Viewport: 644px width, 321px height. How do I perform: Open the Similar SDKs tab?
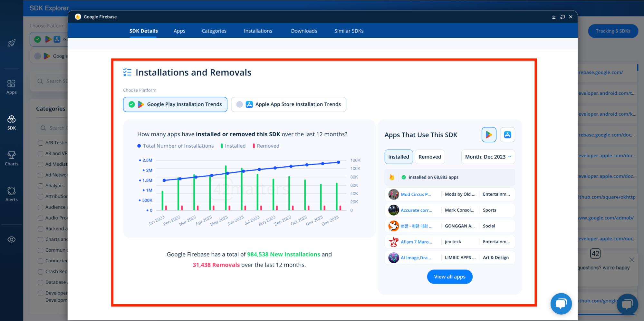(x=349, y=31)
